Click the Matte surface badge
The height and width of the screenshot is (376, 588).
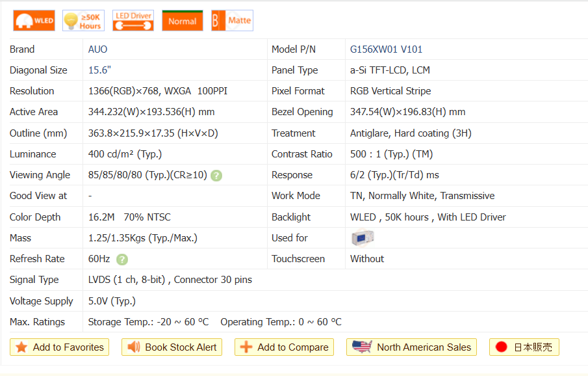point(232,21)
